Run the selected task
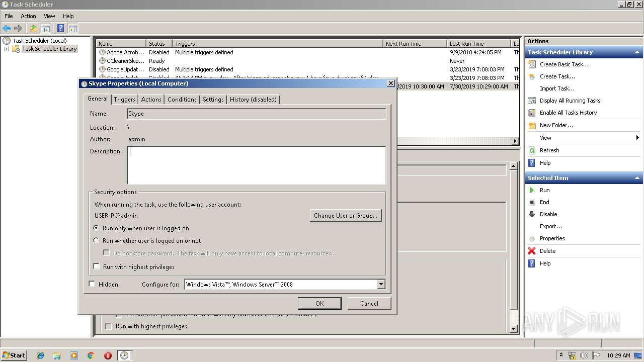The height and width of the screenshot is (362, 644). pos(544,190)
